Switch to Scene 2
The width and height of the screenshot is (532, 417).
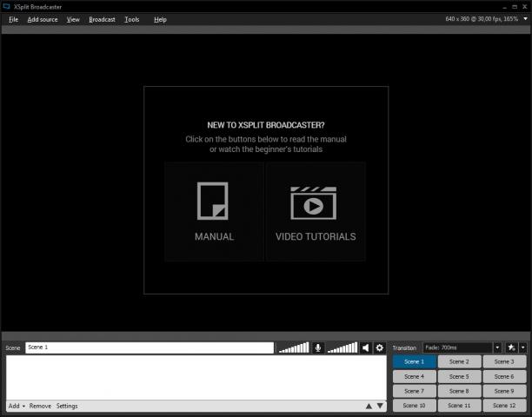click(x=459, y=361)
